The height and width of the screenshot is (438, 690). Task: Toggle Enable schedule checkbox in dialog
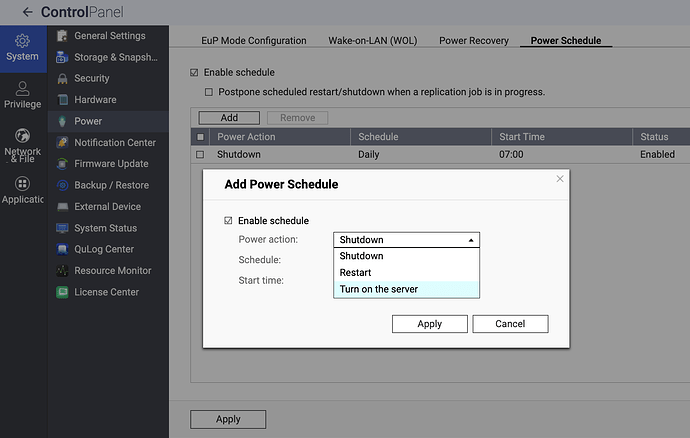click(229, 220)
